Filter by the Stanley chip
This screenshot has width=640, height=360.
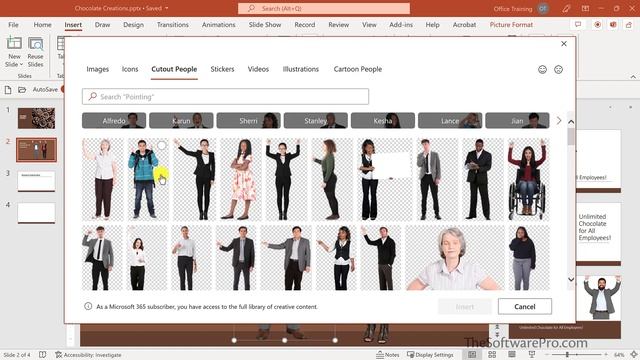316,120
